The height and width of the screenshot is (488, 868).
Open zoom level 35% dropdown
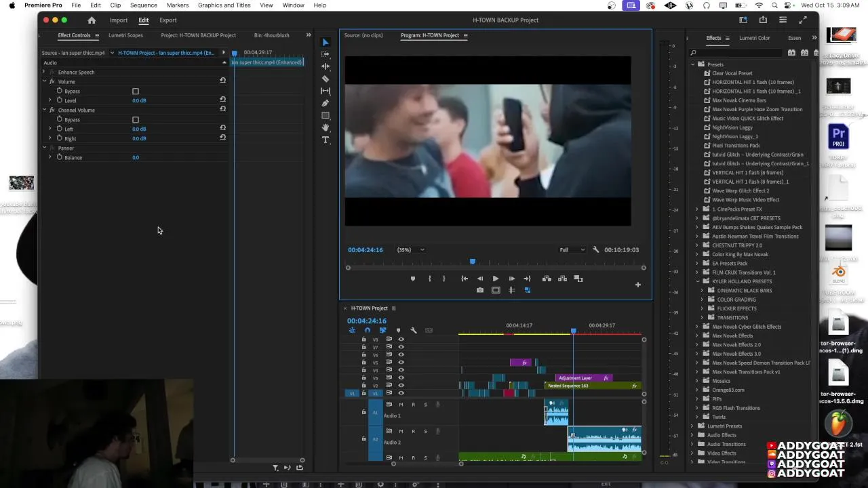[x=411, y=249]
